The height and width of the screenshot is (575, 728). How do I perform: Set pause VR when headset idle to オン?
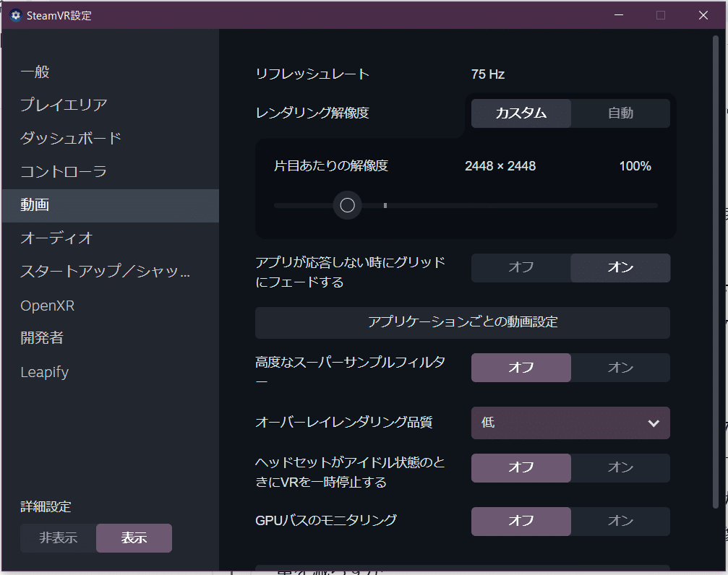click(620, 468)
